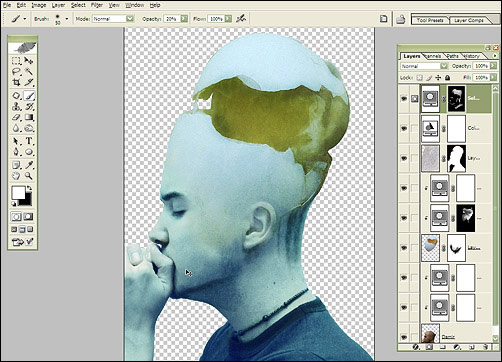Click the background color swatch
Viewport: 502px width, 362px height.
[28, 201]
